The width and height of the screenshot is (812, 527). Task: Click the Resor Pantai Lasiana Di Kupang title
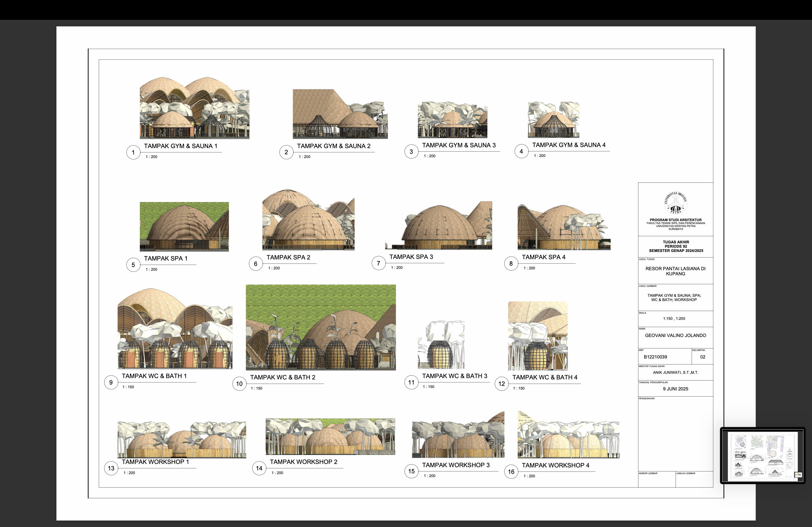click(x=675, y=271)
